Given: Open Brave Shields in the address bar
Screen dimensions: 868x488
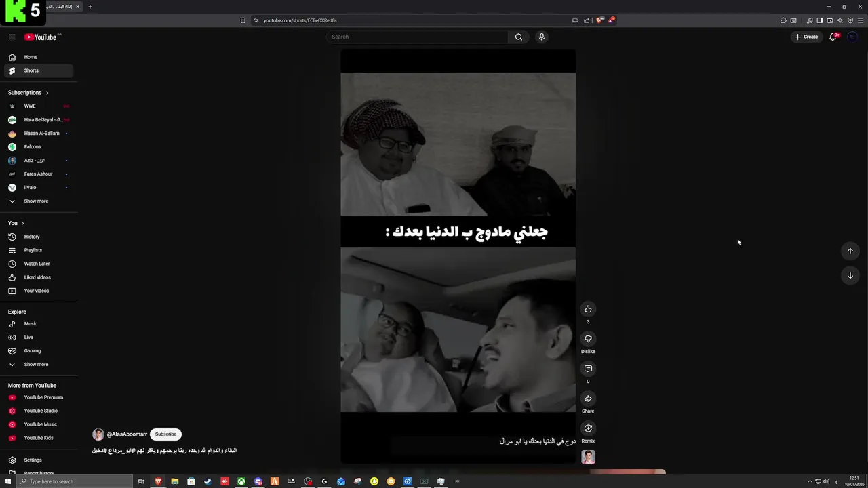Looking at the screenshot, I should point(599,20).
